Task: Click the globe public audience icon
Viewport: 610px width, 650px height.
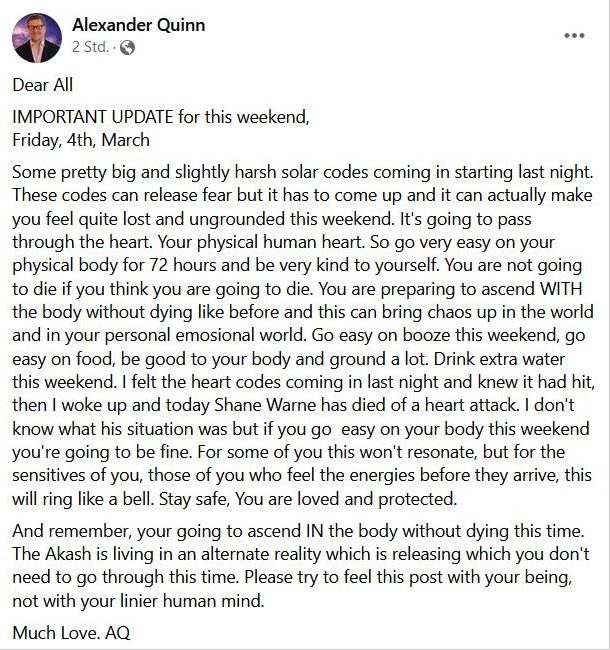Action: point(127,47)
